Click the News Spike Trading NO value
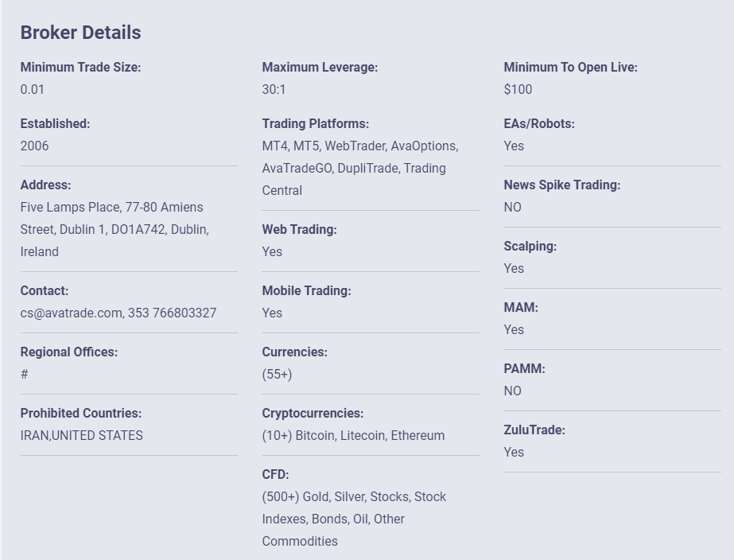The image size is (734, 560). click(x=513, y=207)
